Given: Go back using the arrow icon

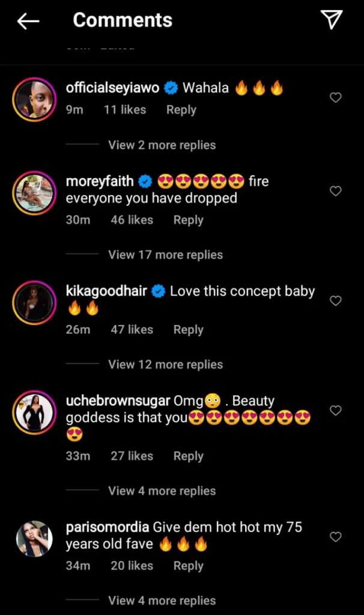Looking at the screenshot, I should [28, 21].
